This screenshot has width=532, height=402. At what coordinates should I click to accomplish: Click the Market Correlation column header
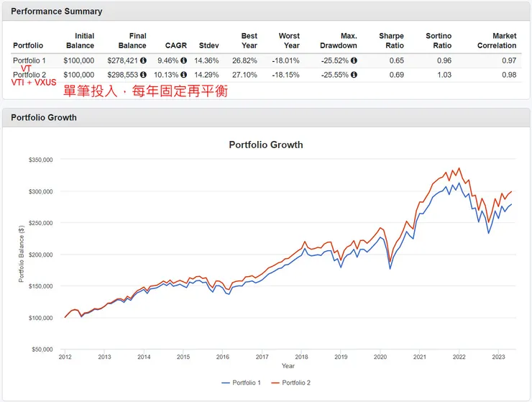[x=497, y=41]
